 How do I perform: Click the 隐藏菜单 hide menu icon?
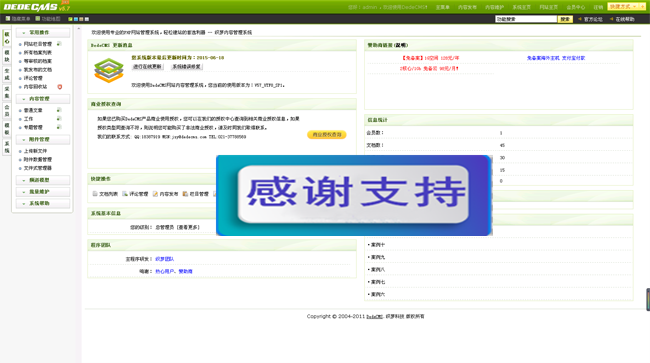pos(8,19)
